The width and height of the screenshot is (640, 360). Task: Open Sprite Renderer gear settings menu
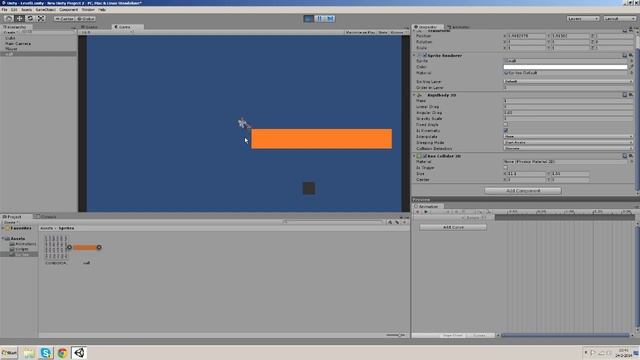[x=631, y=55]
